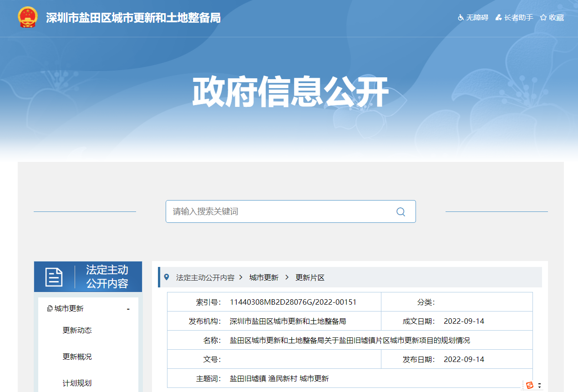Focus the 请输入搜索关键词 search field

coord(280,211)
